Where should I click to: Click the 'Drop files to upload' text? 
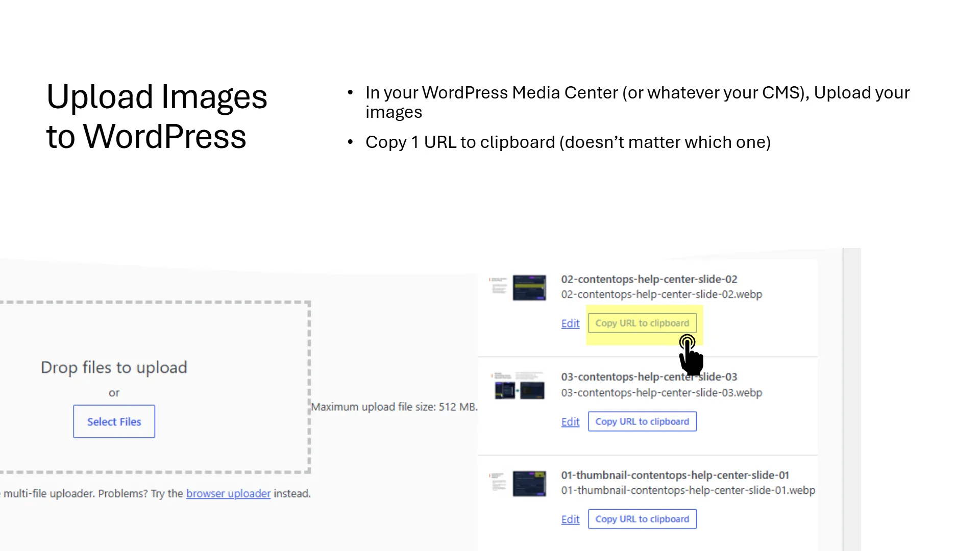click(114, 367)
